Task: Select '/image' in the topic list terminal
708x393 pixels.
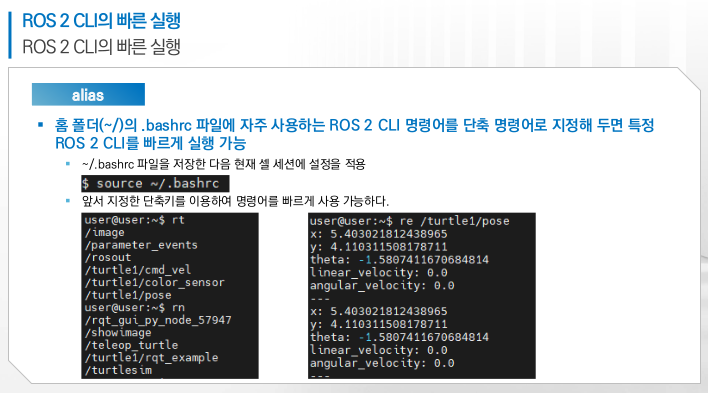Action: click(x=104, y=232)
